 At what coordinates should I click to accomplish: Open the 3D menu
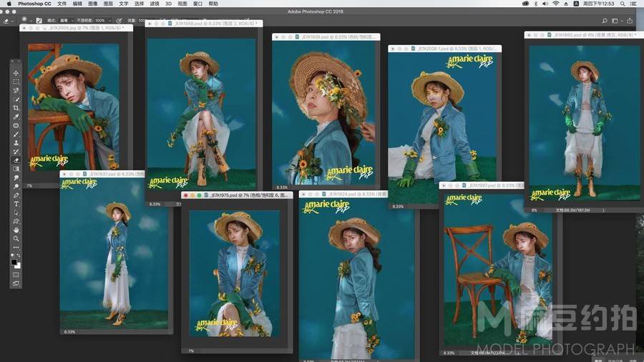[168, 4]
